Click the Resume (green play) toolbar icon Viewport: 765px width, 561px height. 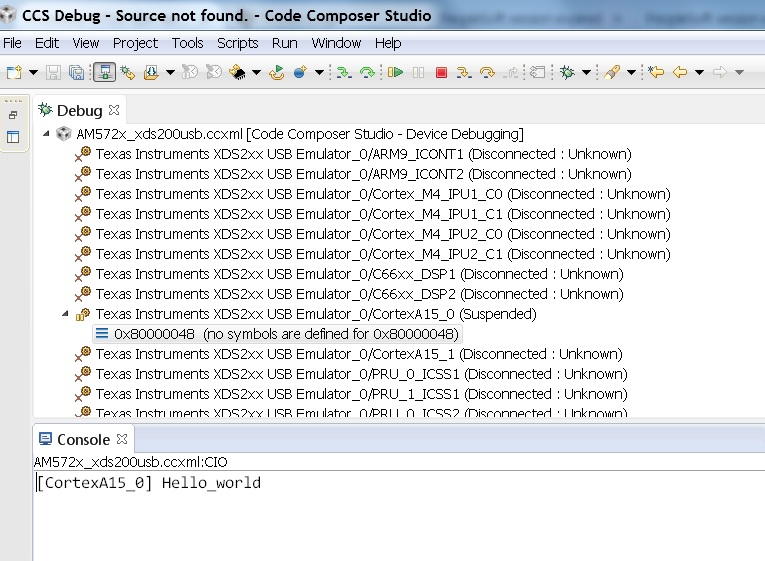click(x=395, y=72)
